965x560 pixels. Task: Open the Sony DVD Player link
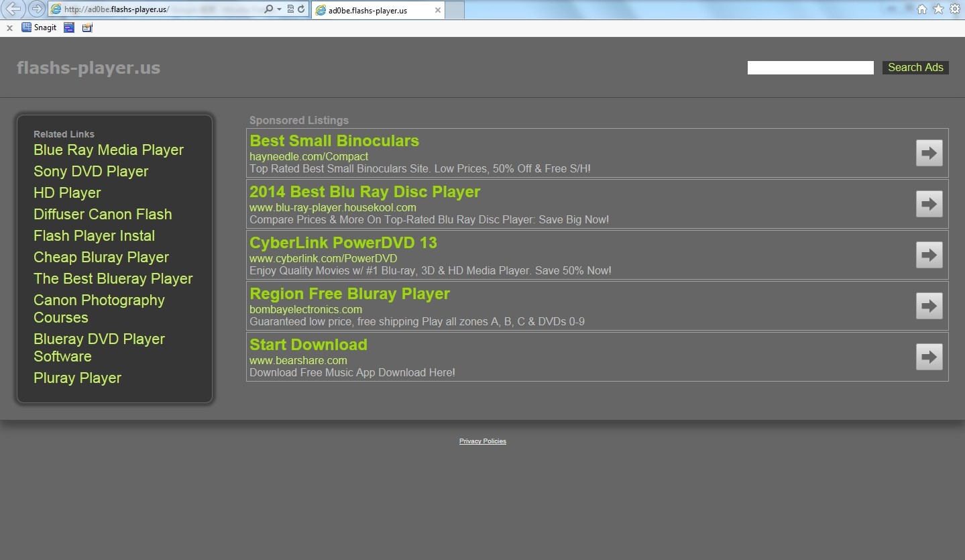[x=91, y=171]
